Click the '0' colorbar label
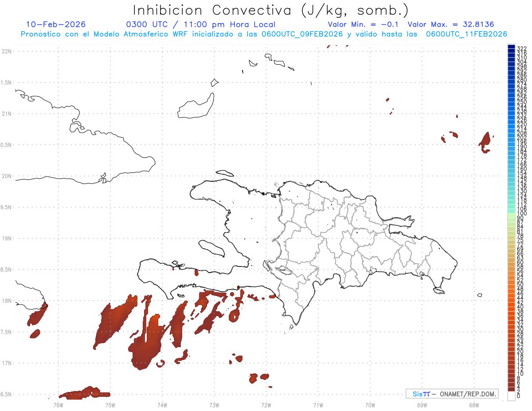532x411 pixels. tap(519, 395)
